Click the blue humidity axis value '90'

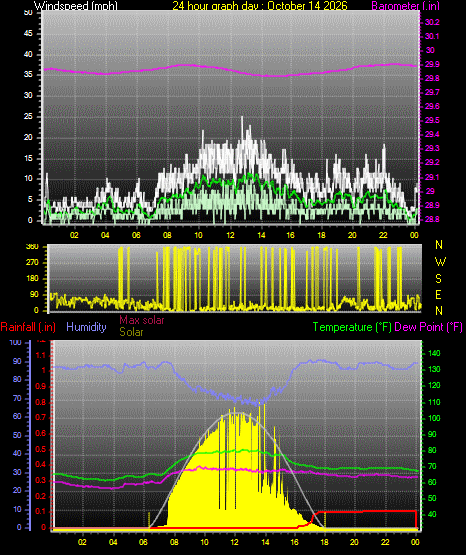click(17, 361)
